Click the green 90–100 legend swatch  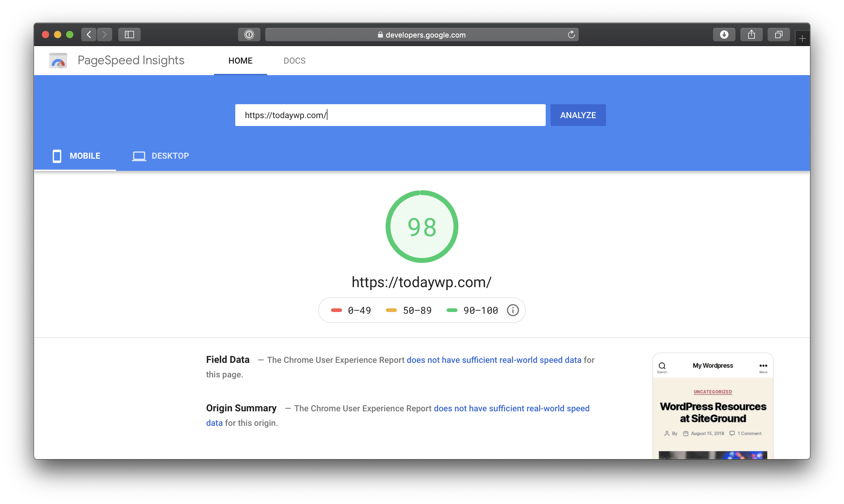pos(452,310)
